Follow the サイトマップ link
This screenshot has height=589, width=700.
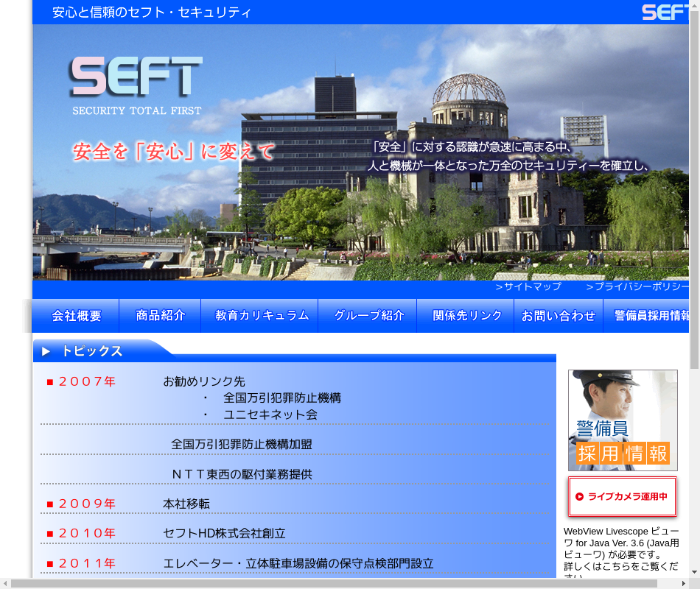coord(528,286)
